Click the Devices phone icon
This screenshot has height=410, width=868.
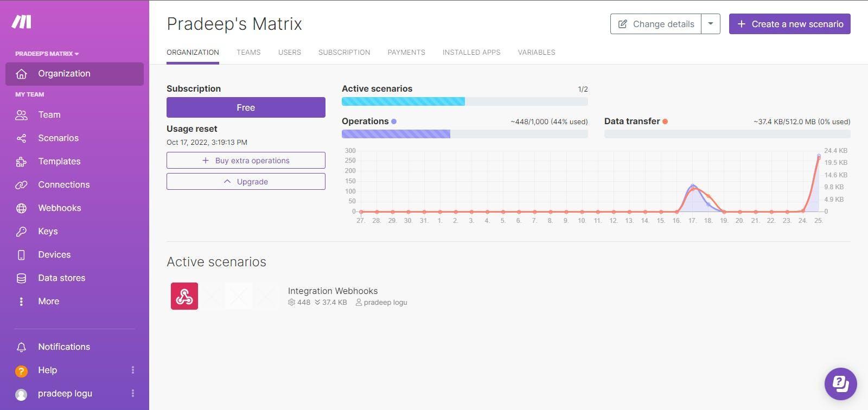(x=21, y=255)
